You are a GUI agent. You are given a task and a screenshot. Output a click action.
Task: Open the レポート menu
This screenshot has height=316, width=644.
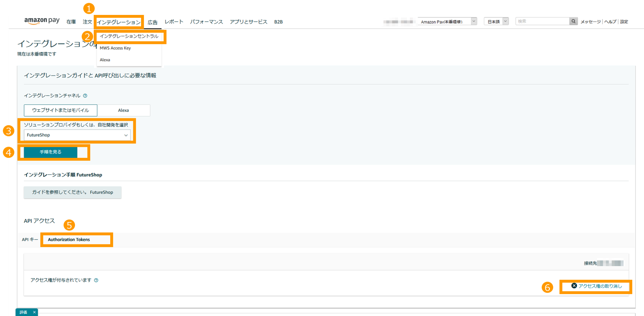[174, 22]
